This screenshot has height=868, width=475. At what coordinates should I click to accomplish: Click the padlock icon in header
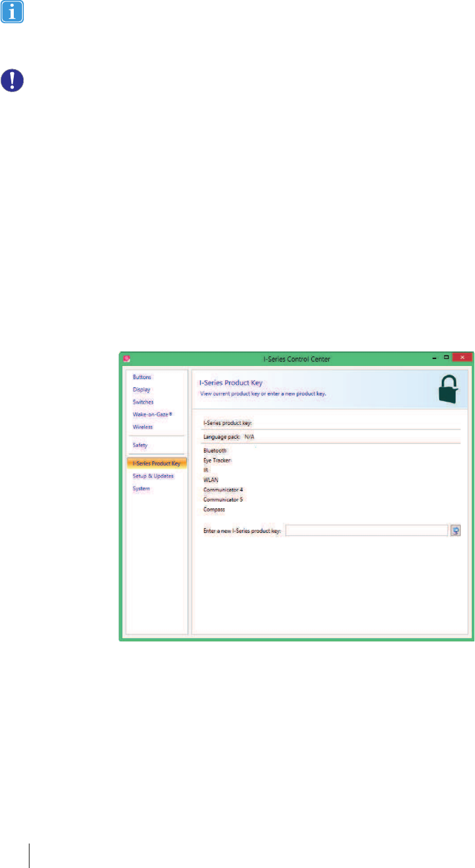(448, 389)
